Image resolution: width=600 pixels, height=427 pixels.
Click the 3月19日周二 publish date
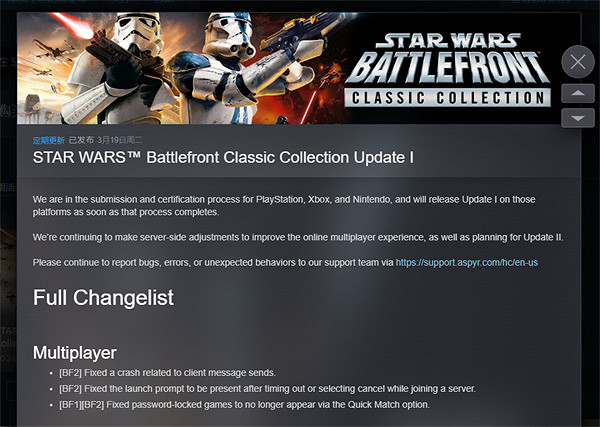(119, 140)
